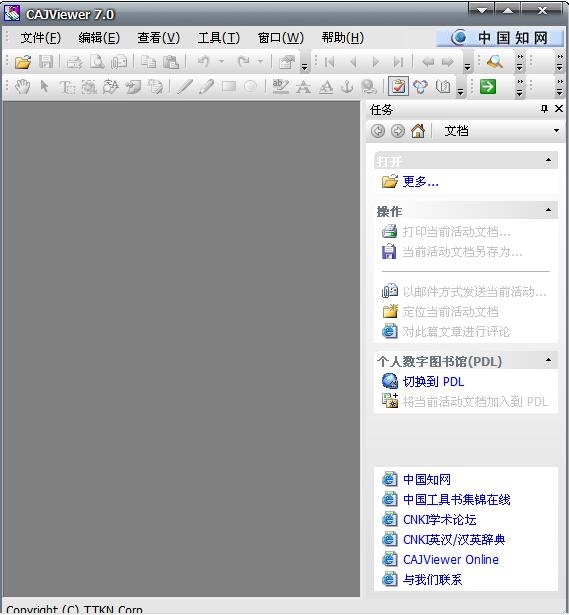Screen dimensions: 569x615
Task: Click the task pane back arrow
Action: pos(378,131)
